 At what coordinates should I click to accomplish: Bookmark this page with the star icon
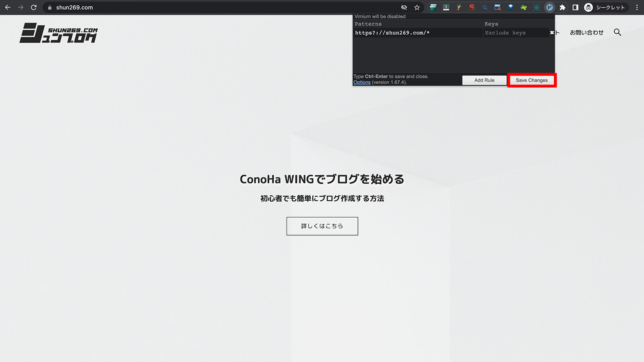pos(417,7)
